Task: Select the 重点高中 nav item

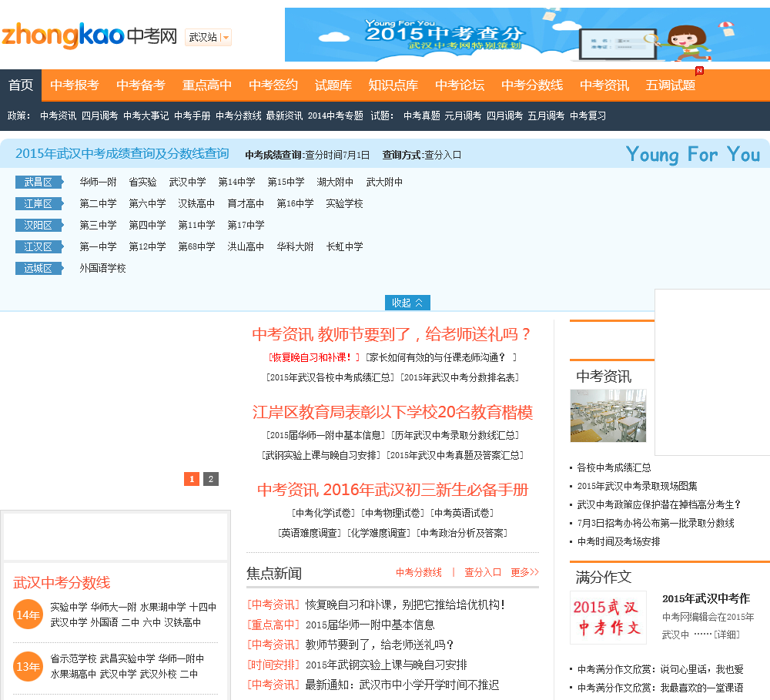Action: coord(206,85)
